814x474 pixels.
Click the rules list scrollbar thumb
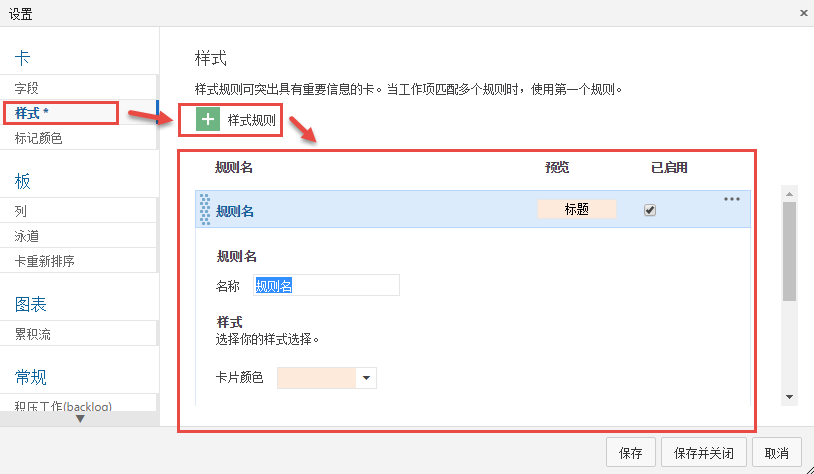[789, 251]
